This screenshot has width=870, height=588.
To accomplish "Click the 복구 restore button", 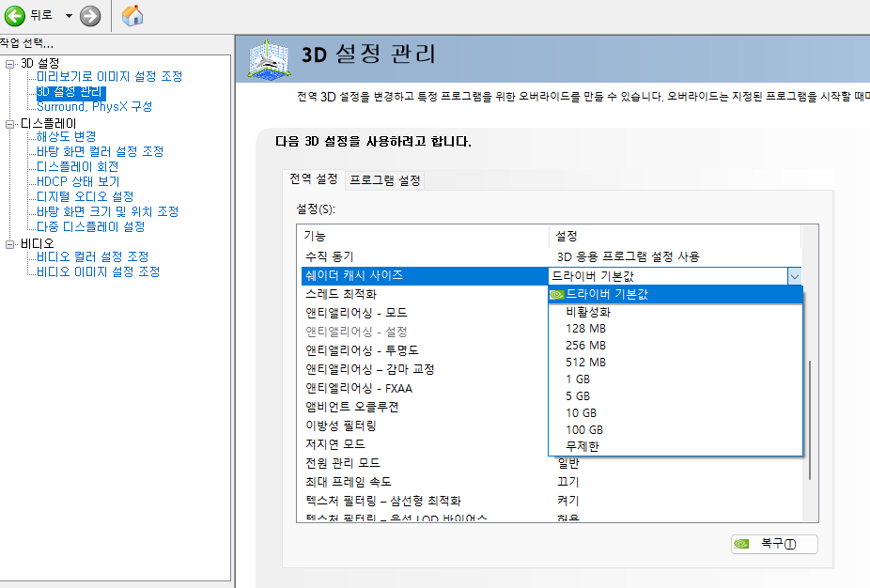I will click(x=774, y=544).
